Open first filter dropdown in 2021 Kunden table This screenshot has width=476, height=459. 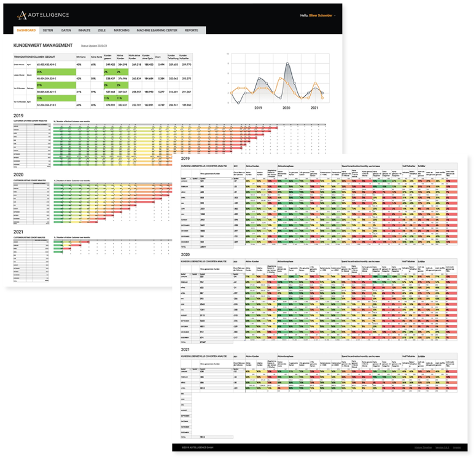190,369
